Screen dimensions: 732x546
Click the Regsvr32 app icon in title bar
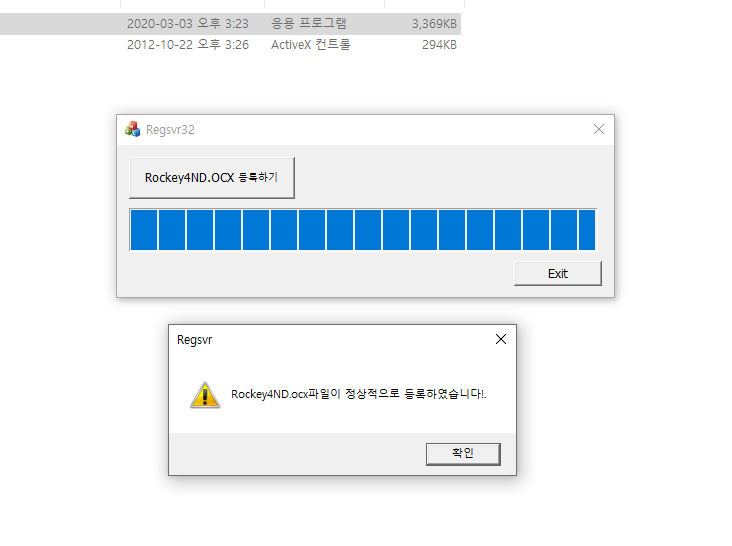coord(133,129)
